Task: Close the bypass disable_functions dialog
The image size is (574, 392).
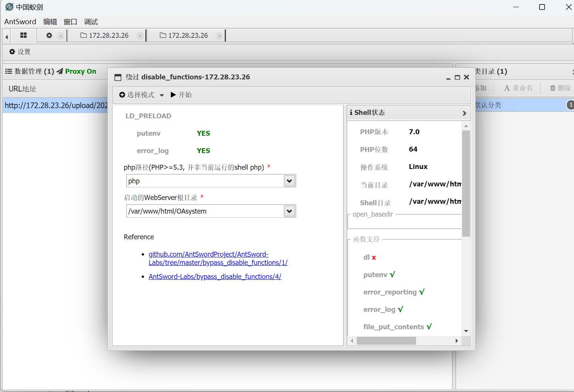Action: click(467, 77)
